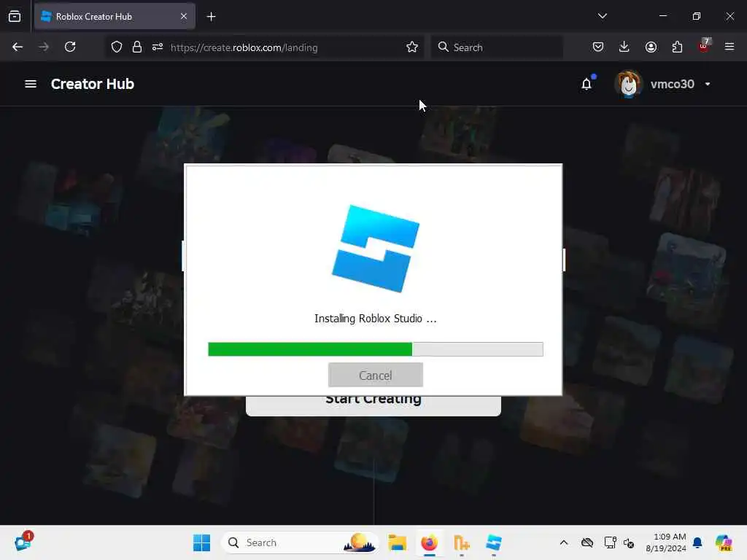Open Copilot preview icon in taskbar
Image resolution: width=747 pixels, height=560 pixels.
tap(724, 542)
